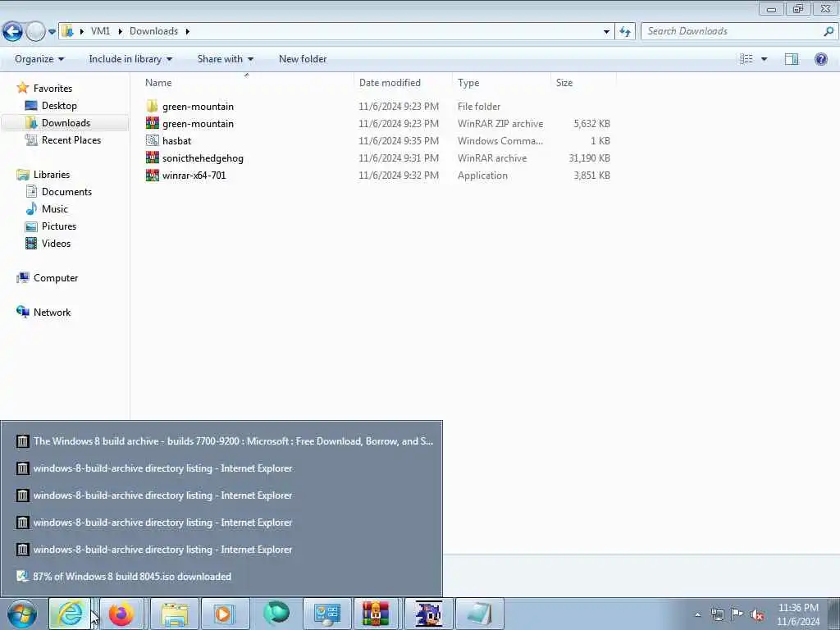
Task: Select the winrar-x64-701 file name
Action: click(194, 176)
